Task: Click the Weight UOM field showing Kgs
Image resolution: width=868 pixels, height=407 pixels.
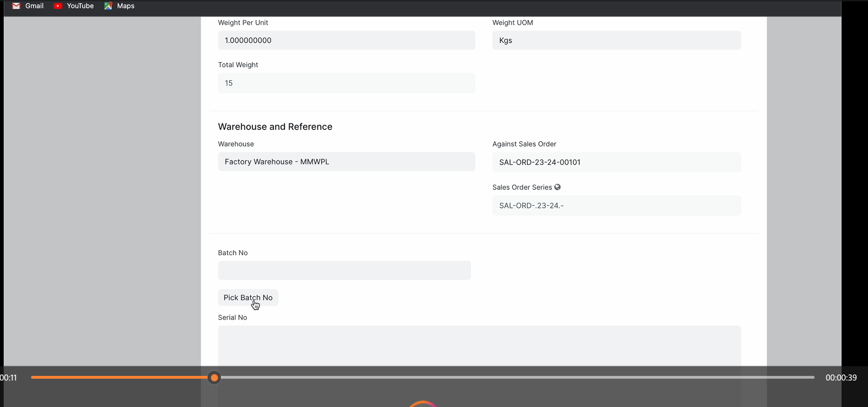Action: pos(616,40)
